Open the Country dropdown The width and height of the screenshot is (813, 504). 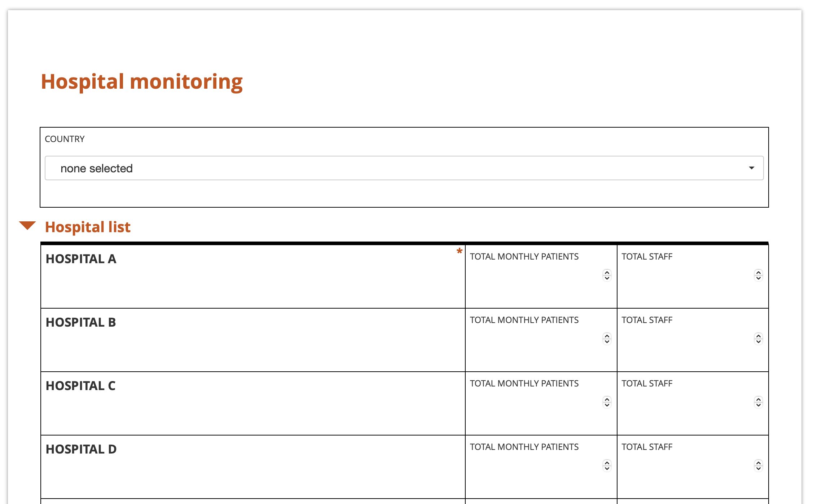(404, 168)
